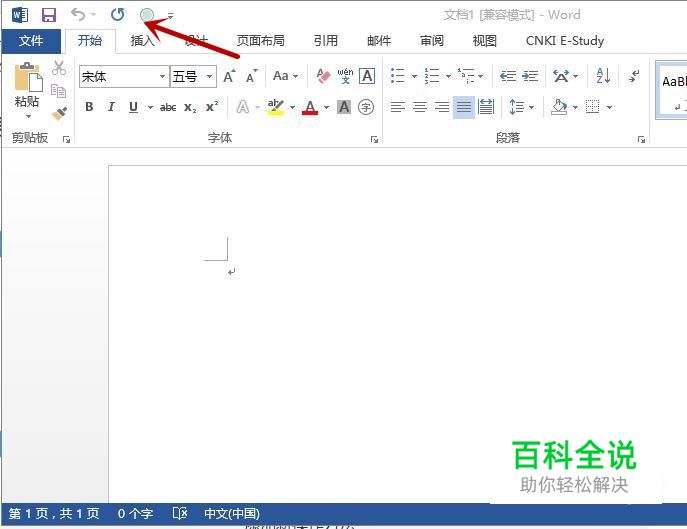This screenshot has height=529, width=687.
Task: Open the line spacing dropdown
Action: pos(522,107)
